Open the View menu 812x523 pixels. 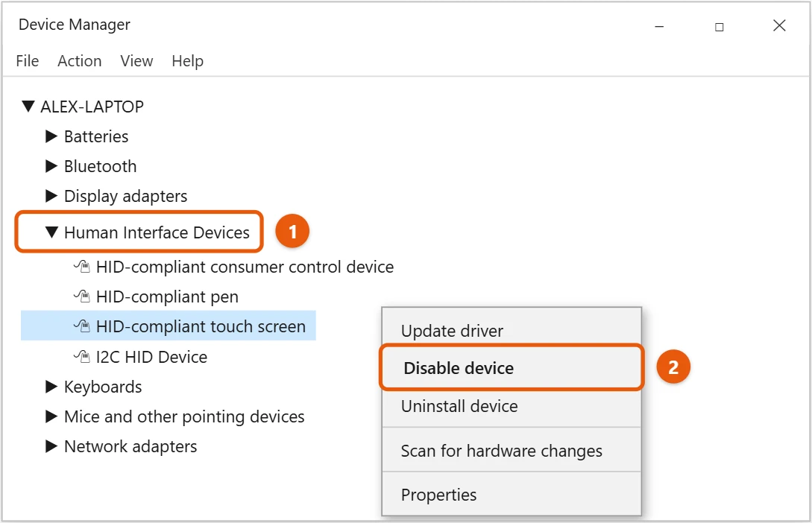[136, 61]
